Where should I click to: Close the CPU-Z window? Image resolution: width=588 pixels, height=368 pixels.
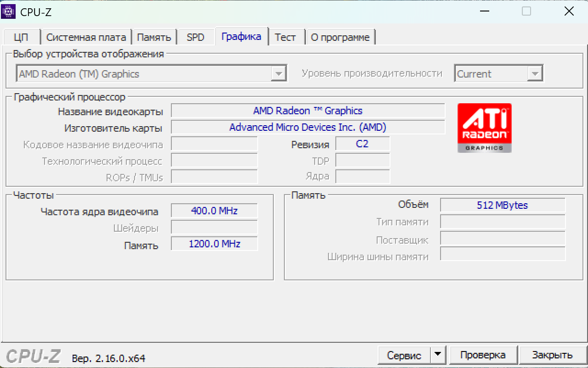569,11
